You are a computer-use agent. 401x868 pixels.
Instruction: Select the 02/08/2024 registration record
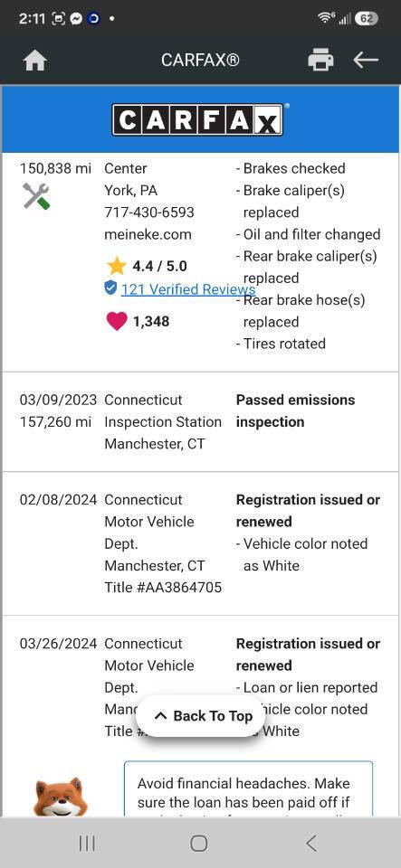[x=201, y=543]
